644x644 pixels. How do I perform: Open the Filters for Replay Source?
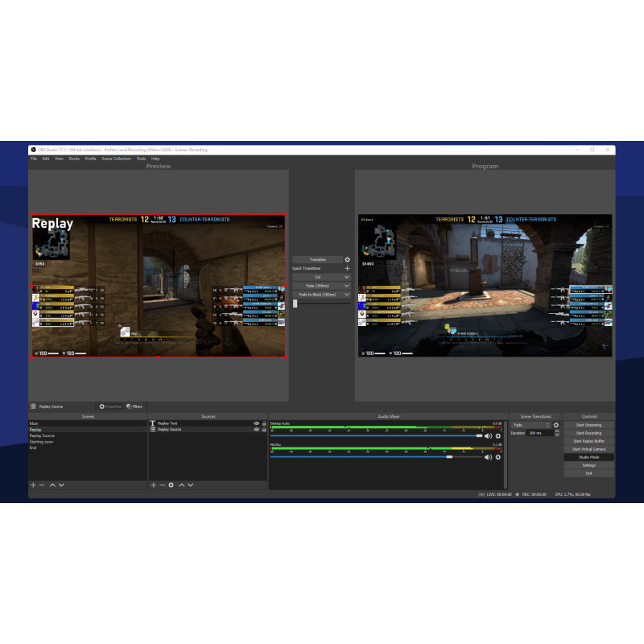coord(134,406)
